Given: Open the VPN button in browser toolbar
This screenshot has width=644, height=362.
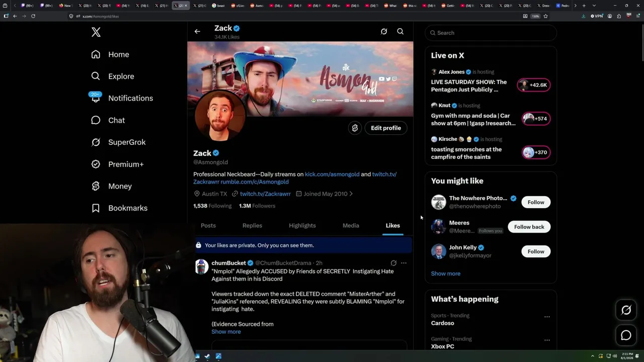Looking at the screenshot, I should tap(597, 16).
